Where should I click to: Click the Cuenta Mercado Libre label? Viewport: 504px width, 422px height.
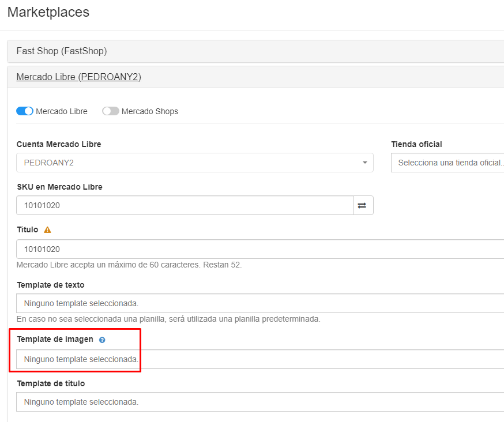pyautogui.click(x=59, y=144)
